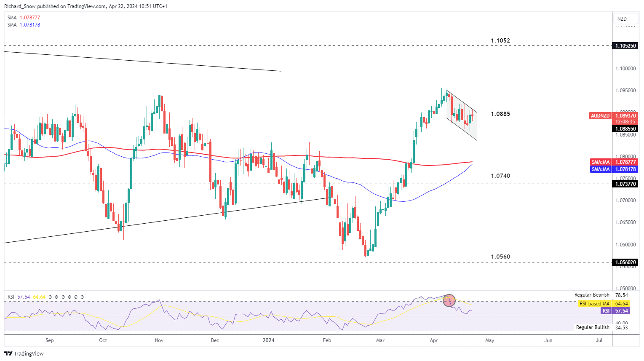Click the Jun label on time axis
This screenshot has height=361, width=644.
click(548, 340)
